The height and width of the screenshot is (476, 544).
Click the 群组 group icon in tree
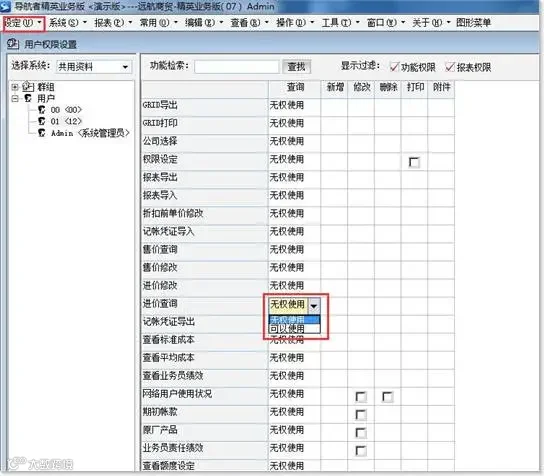[x=28, y=86]
